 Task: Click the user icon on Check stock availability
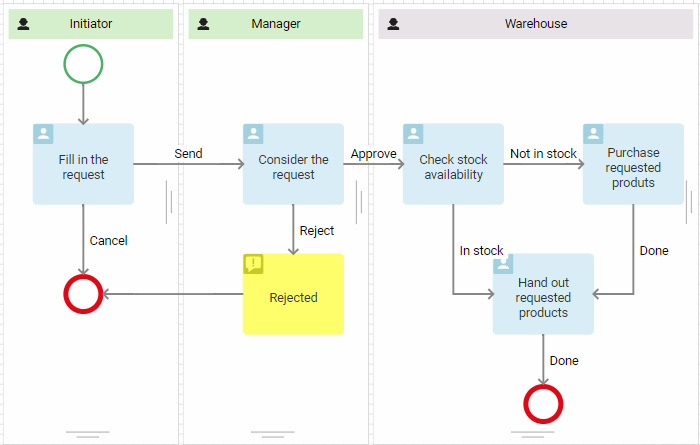coord(413,134)
